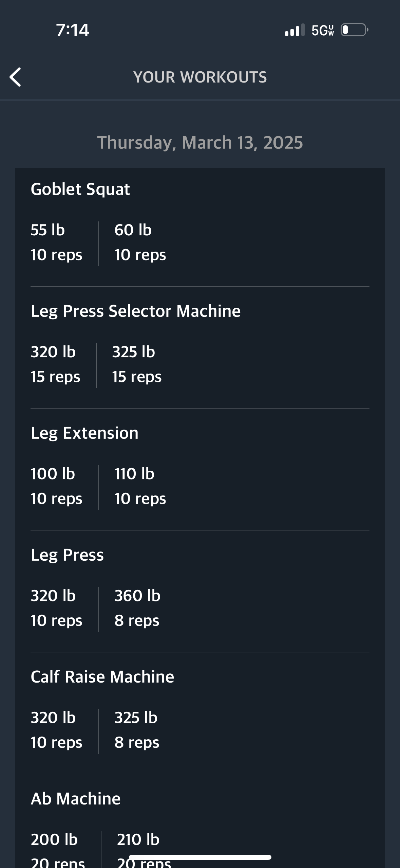This screenshot has height=868, width=400.
Task: Select the Leg Extension exercise title
Action: (84, 433)
